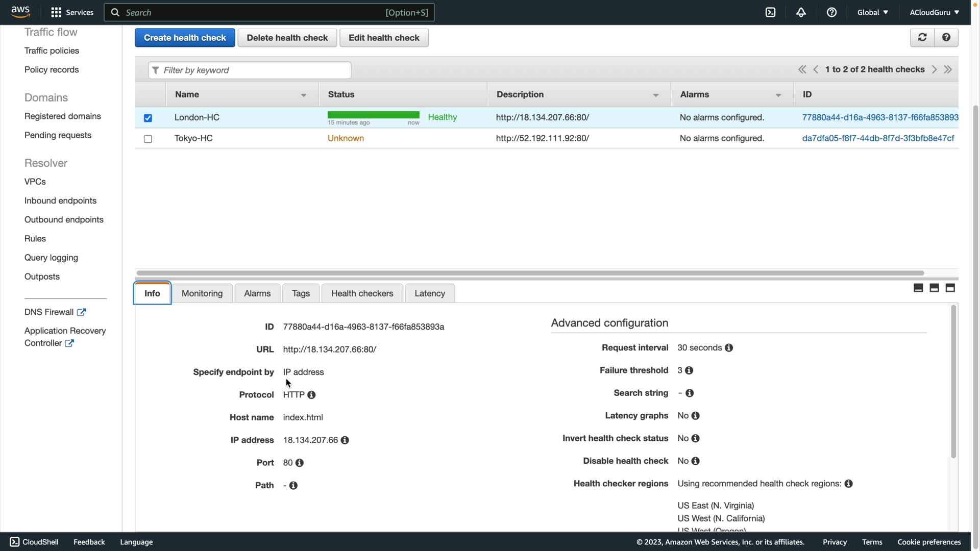The width and height of the screenshot is (980, 551).
Task: Open the Health checkers tab
Action: point(362,293)
